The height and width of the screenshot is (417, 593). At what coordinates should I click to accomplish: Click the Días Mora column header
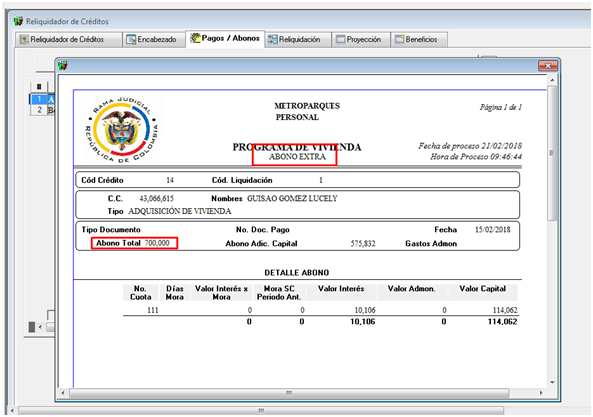tap(174, 293)
